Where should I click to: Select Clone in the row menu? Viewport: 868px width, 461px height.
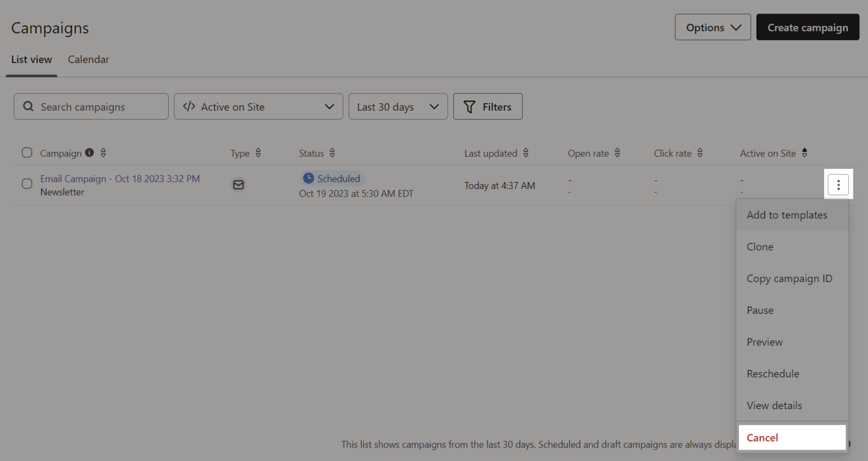click(x=792, y=247)
